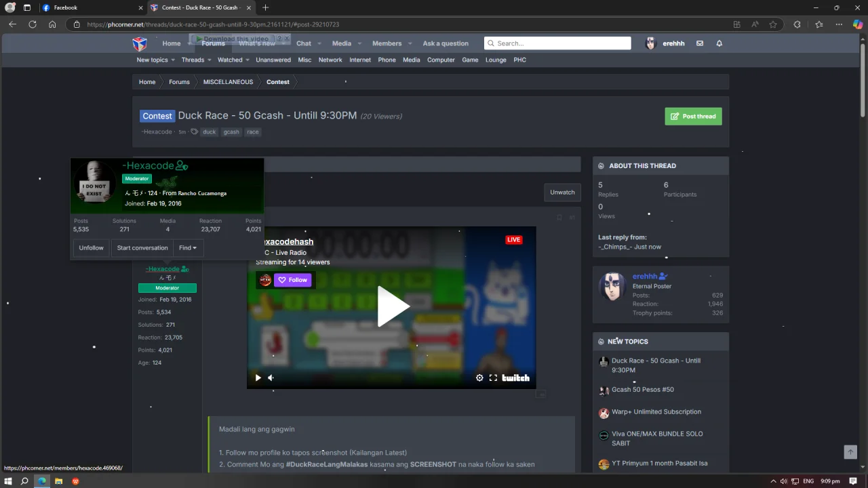868x488 pixels.
Task: Open a new browser tab
Action: point(265,7)
